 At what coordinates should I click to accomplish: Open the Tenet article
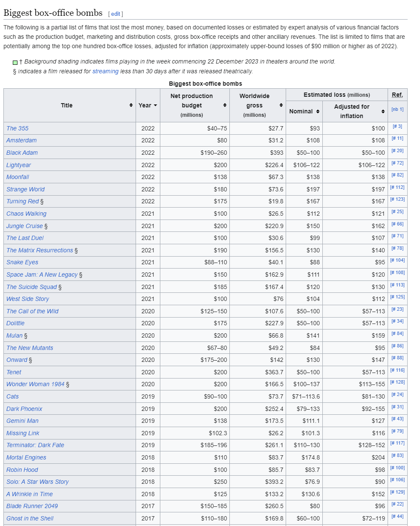point(14,372)
